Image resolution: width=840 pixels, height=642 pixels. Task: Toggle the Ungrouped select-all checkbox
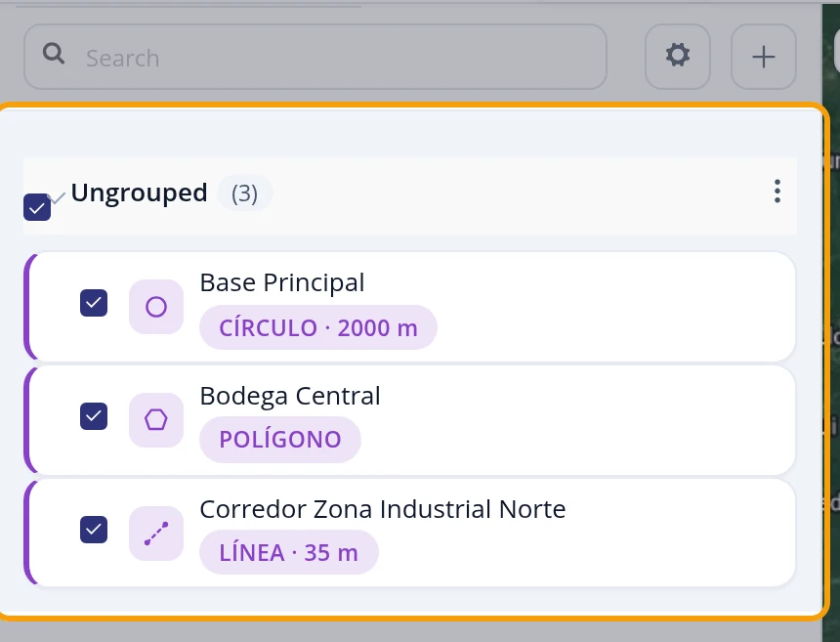point(37,207)
